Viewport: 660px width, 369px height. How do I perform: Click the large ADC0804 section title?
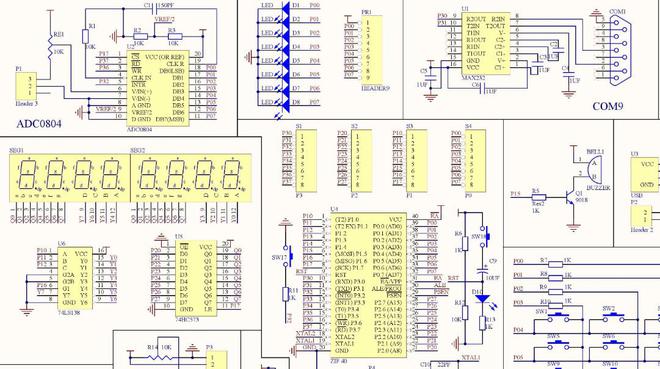point(39,124)
